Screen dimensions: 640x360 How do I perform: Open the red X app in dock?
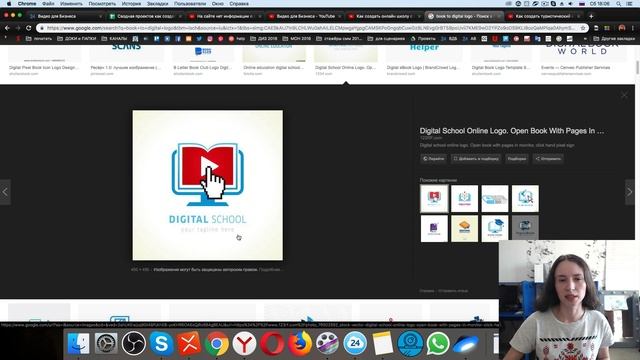(189, 343)
